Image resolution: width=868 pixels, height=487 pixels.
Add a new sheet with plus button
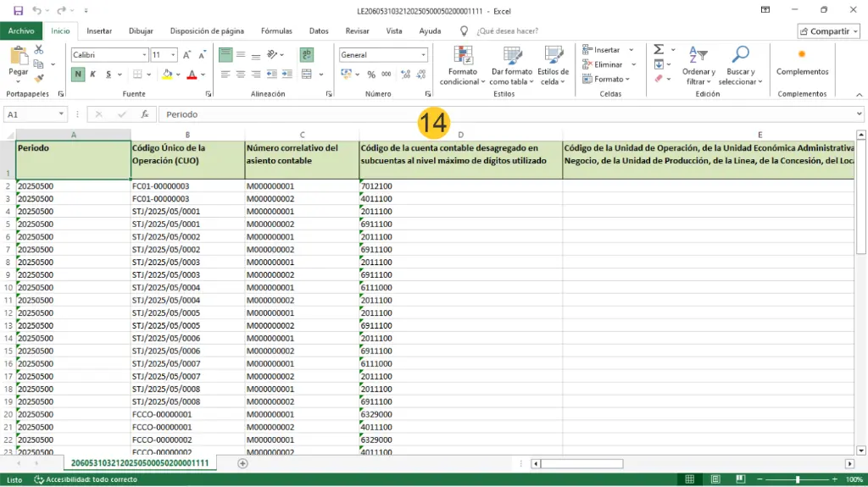(x=242, y=463)
